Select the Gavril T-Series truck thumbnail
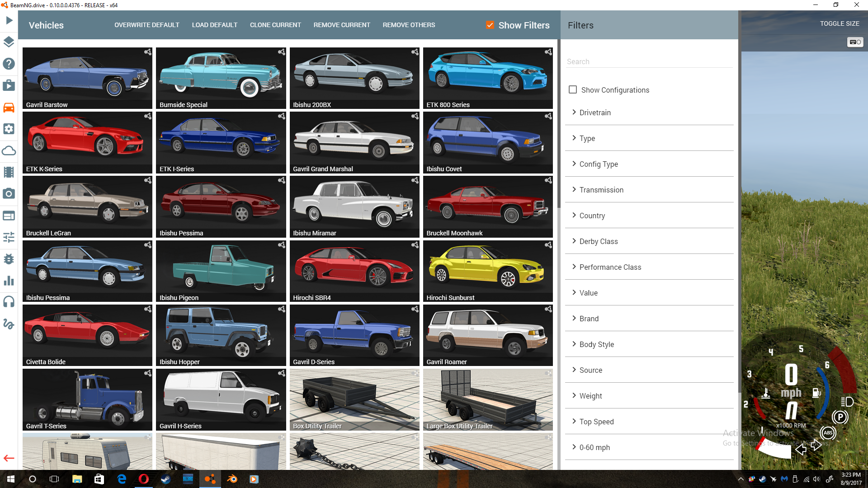 pyautogui.click(x=87, y=399)
